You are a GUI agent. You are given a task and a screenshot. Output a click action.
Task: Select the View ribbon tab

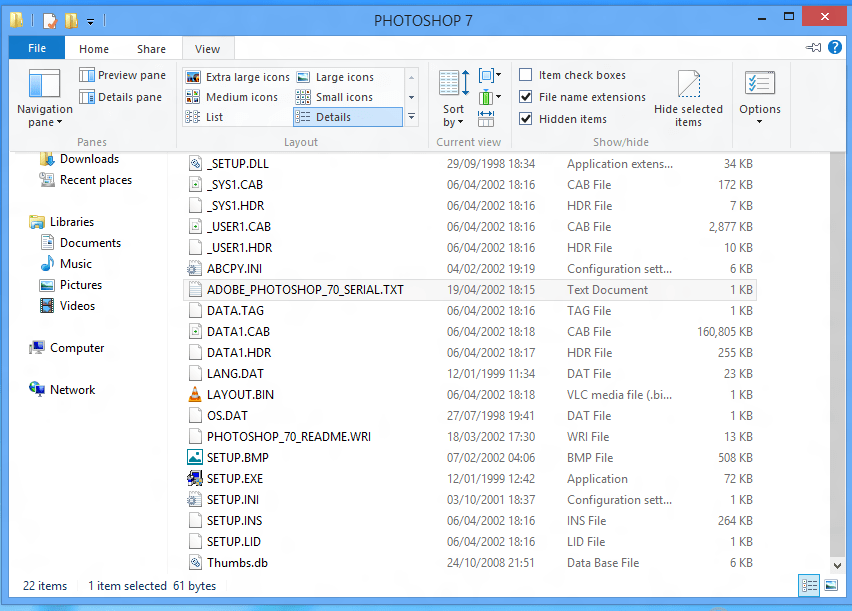[208, 49]
